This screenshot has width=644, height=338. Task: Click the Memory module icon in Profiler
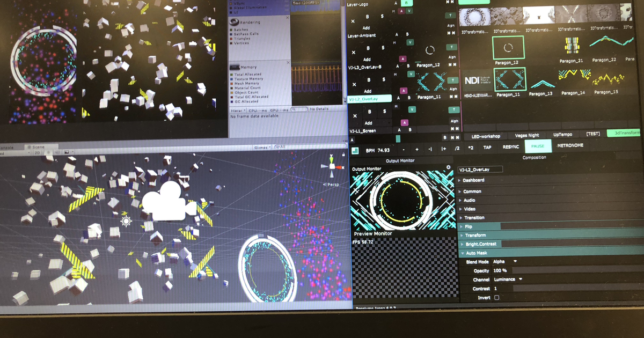click(x=235, y=67)
